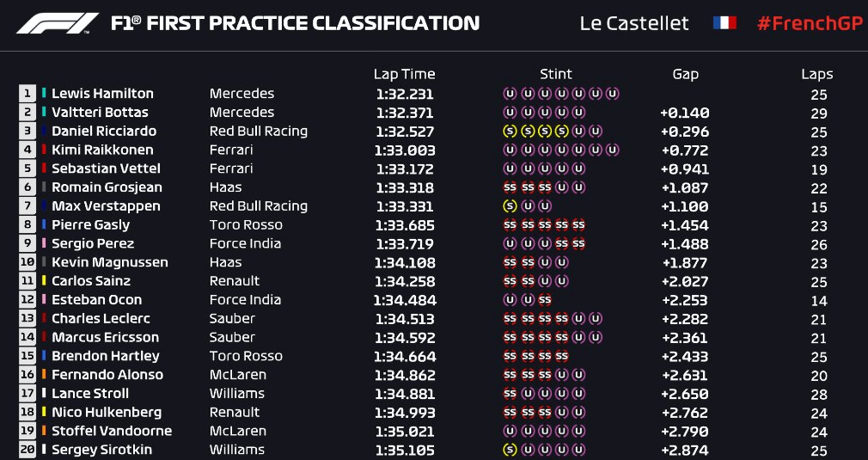The image size is (868, 460).
Task: Click Bottas's Mercedes team colour bar
Action: point(44,113)
